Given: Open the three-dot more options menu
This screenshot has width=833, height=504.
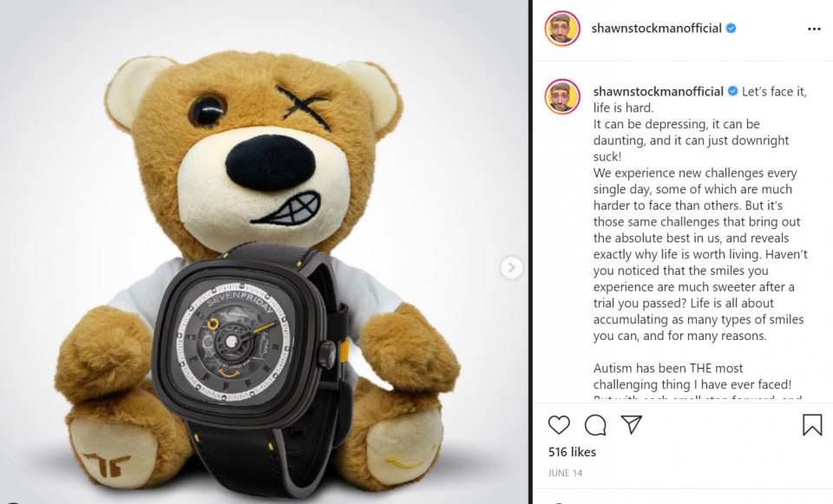Looking at the screenshot, I should 814,29.
